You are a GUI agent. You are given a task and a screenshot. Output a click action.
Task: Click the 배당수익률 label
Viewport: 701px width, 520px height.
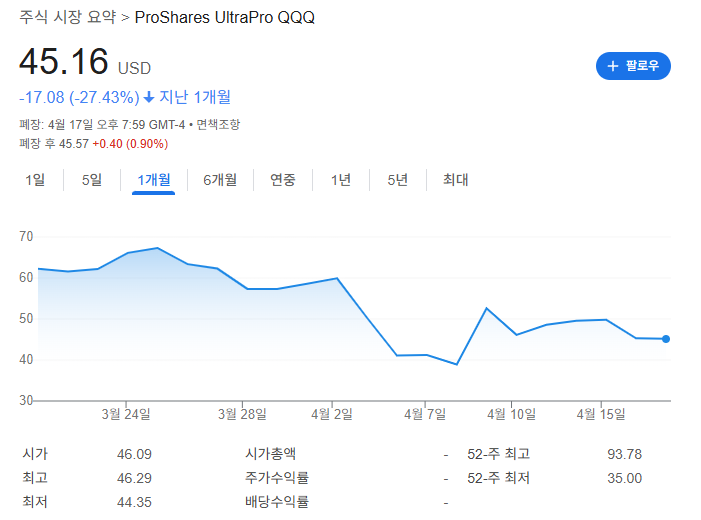277,502
